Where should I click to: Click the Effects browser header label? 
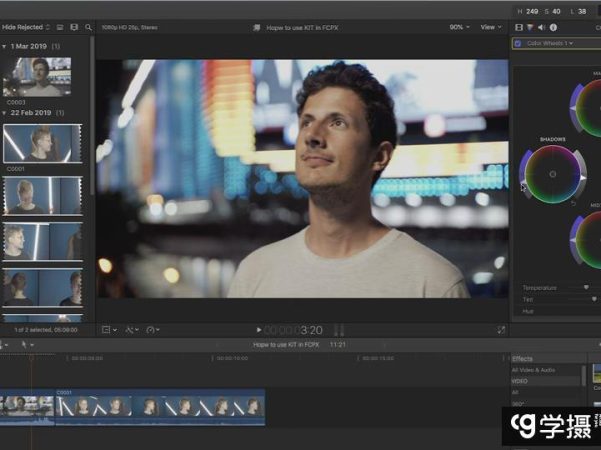522,359
